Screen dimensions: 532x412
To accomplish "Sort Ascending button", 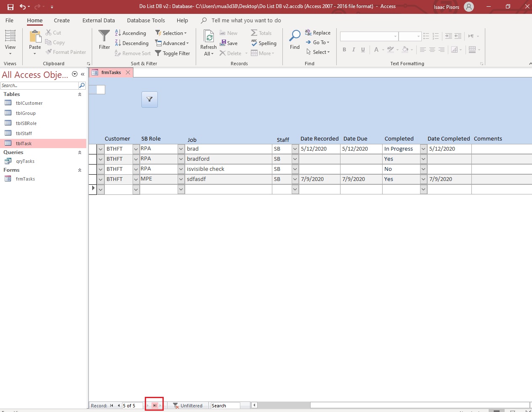I will (130, 33).
